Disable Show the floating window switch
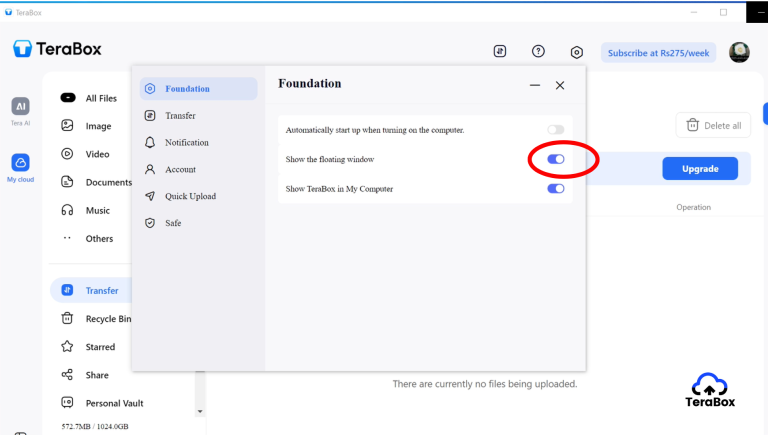Viewport: 768px width, 435px height. point(555,159)
